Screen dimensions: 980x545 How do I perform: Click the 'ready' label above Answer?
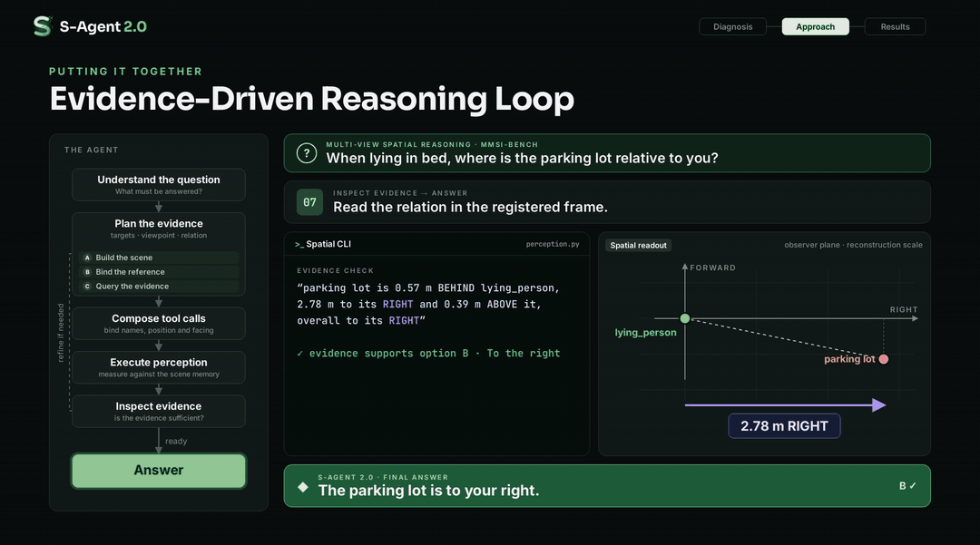pyautogui.click(x=176, y=442)
